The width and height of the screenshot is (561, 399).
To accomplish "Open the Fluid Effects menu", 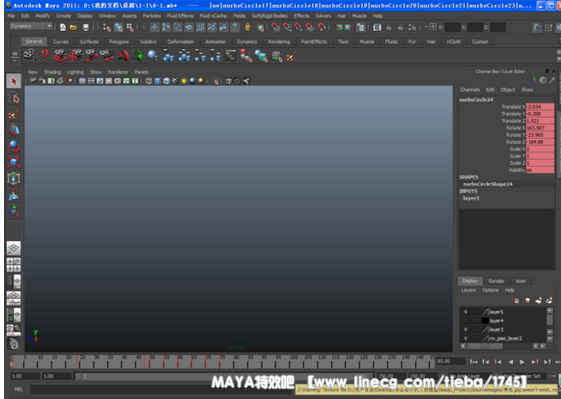I will tap(180, 16).
